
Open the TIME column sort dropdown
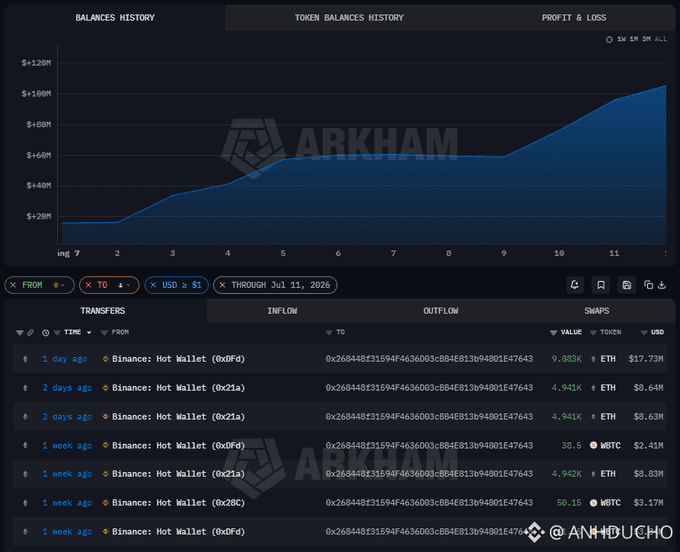89,333
